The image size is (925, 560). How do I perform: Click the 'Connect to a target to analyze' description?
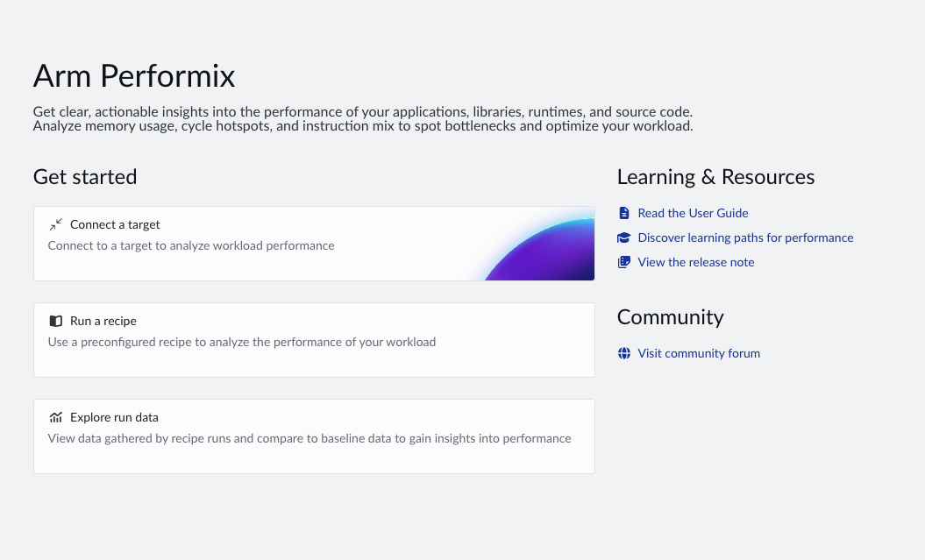191,245
